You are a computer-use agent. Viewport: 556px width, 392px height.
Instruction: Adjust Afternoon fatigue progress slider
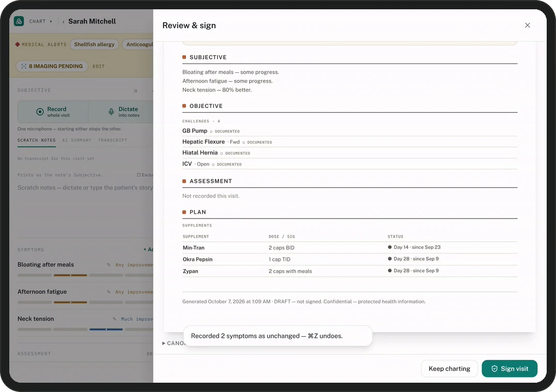point(85,302)
